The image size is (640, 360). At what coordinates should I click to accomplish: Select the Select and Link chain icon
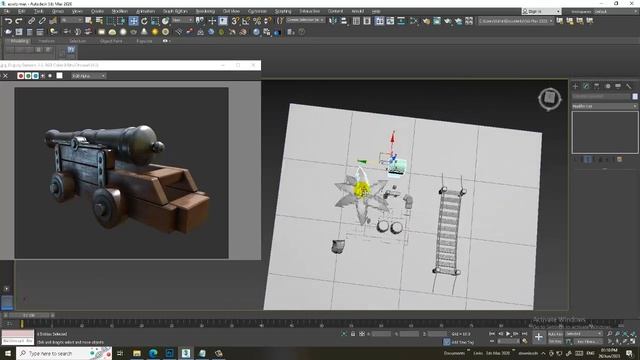[x=31, y=21]
